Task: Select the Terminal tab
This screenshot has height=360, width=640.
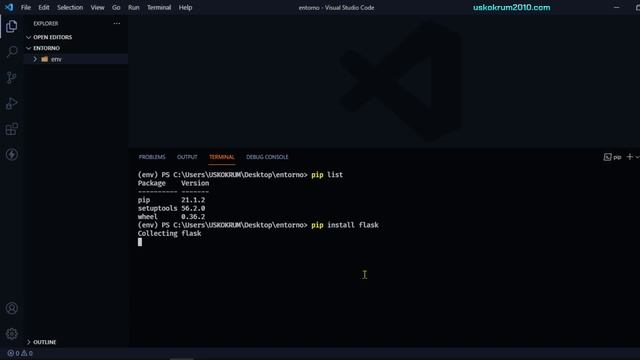Action: [222, 157]
